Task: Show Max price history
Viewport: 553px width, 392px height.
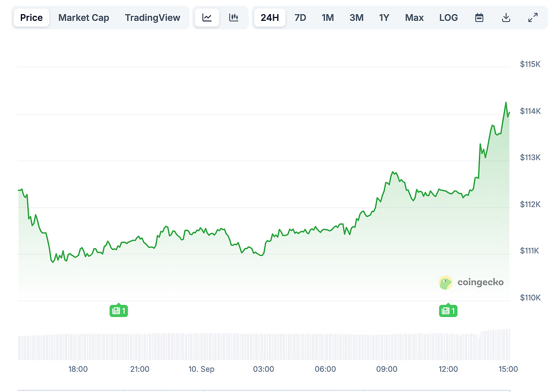Action: tap(414, 17)
